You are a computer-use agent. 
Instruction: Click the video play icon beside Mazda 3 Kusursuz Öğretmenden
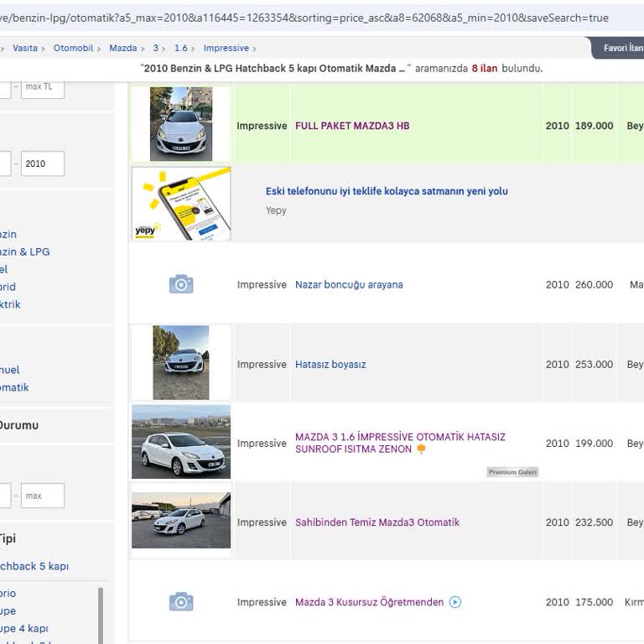pyautogui.click(x=455, y=602)
